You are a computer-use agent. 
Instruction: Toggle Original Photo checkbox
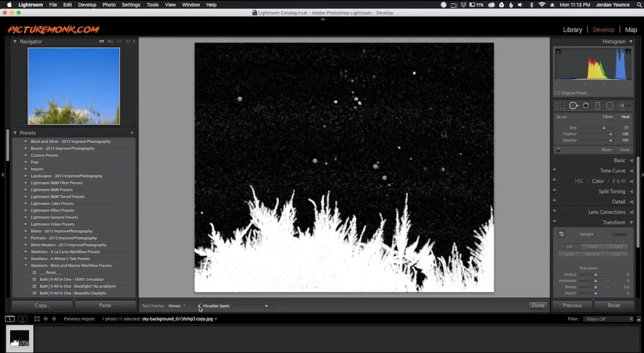tap(558, 93)
